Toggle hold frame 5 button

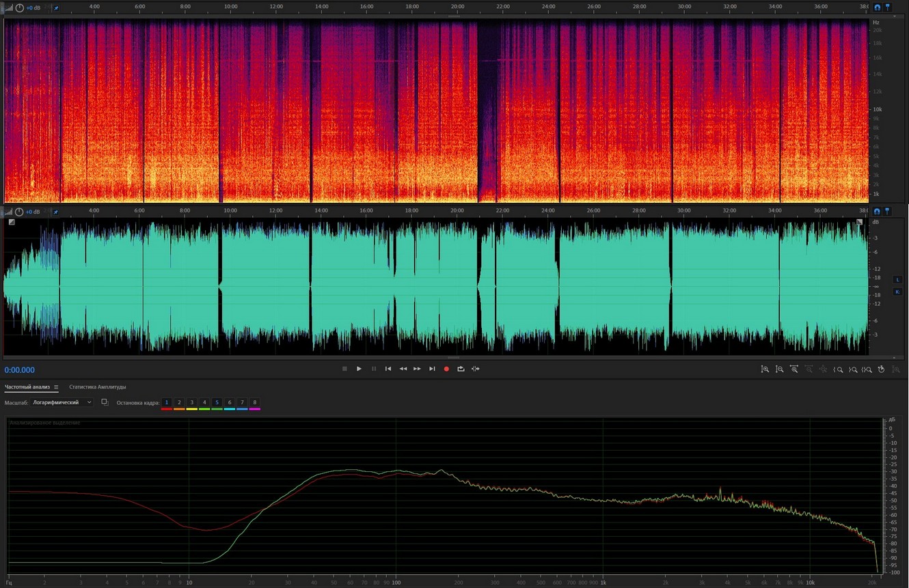pos(217,403)
